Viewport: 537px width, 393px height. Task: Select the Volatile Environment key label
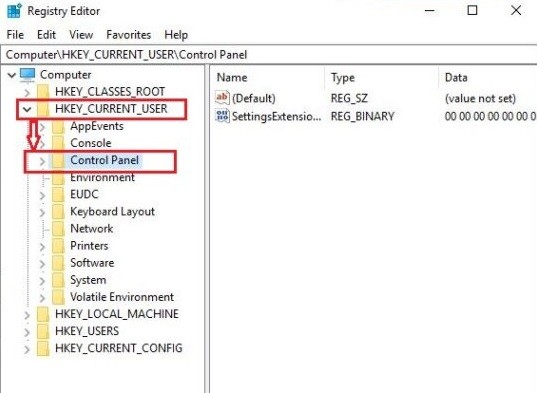pyautogui.click(x=122, y=297)
